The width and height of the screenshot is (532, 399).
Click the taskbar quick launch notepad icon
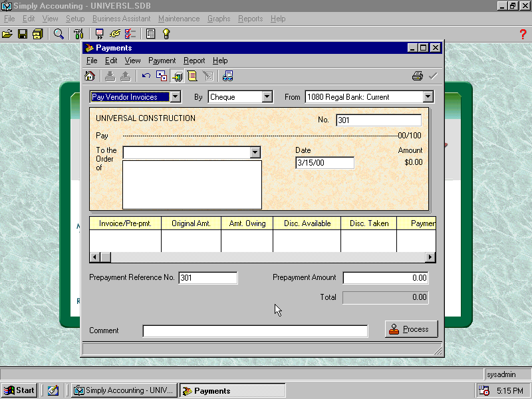point(53,390)
